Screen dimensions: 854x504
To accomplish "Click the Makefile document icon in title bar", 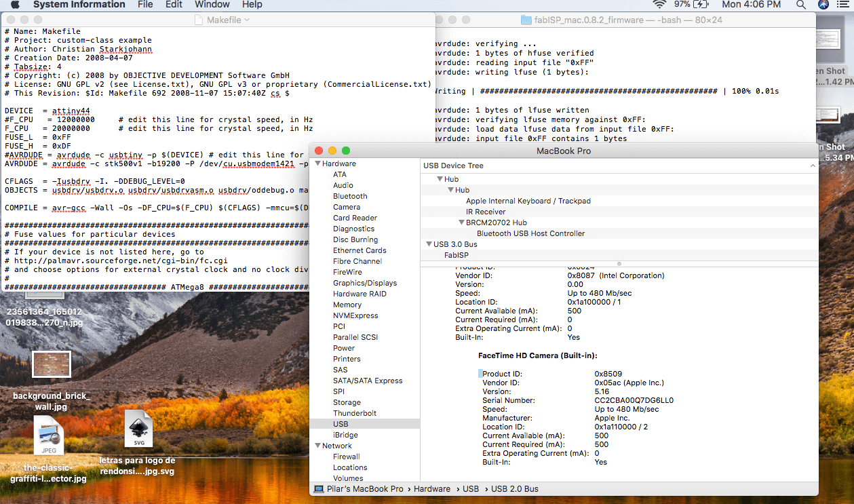I will point(199,20).
